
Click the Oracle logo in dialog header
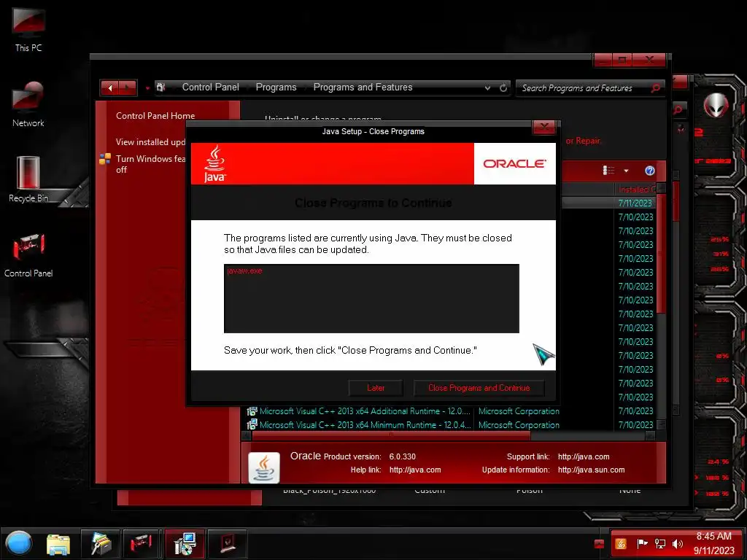click(x=514, y=164)
